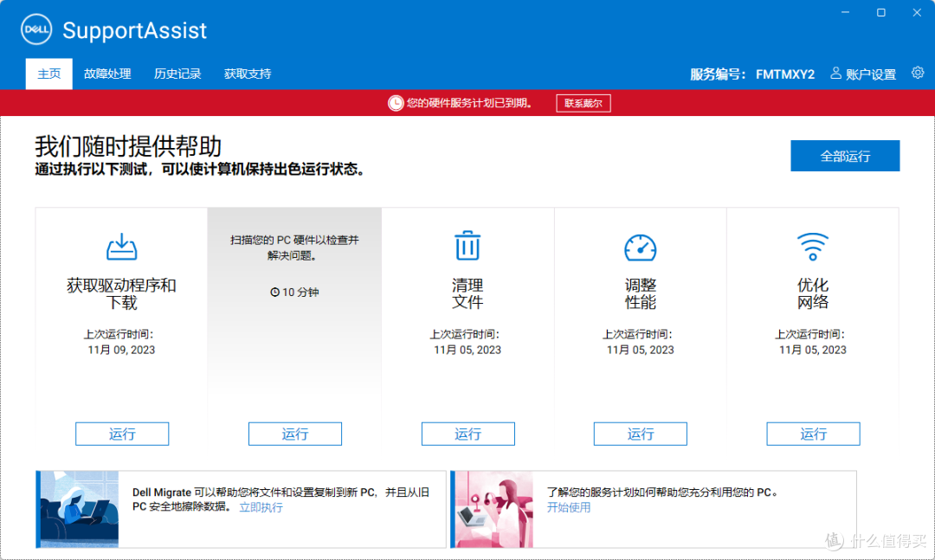
Task: Click the small clock icon beside 10 分钟
Action: point(275,293)
